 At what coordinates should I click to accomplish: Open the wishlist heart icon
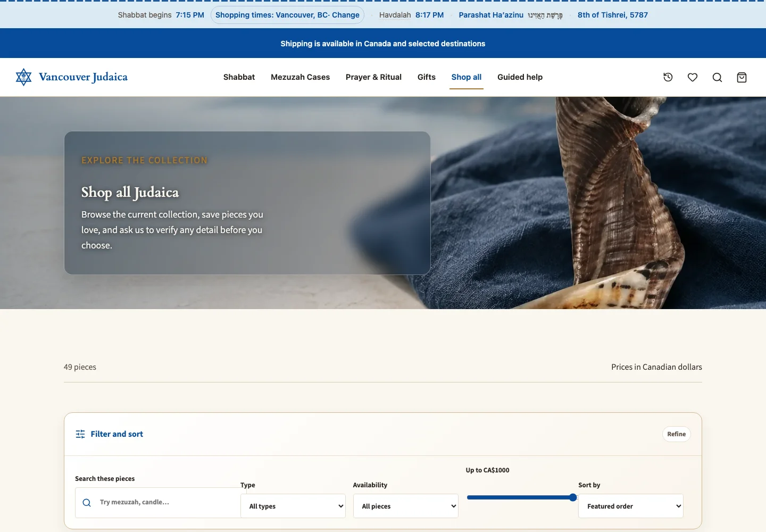pos(693,77)
